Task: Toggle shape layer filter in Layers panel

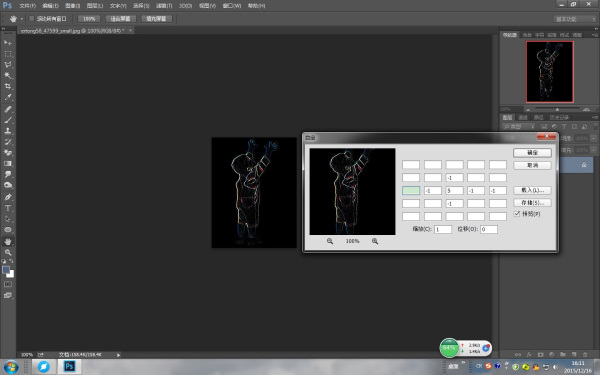Action: coord(574,127)
